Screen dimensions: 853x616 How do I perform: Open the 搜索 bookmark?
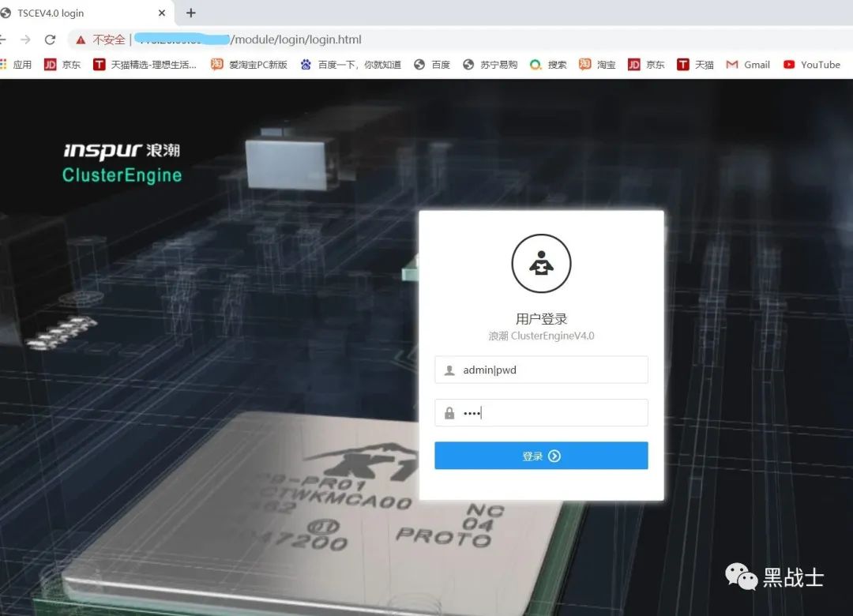(x=548, y=65)
